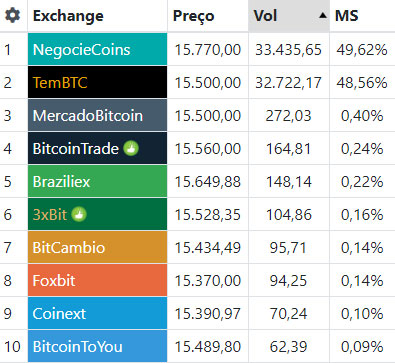Screen dimensions: 395x363
Task: Open the TemBTC exchange link
Action: pos(60,83)
